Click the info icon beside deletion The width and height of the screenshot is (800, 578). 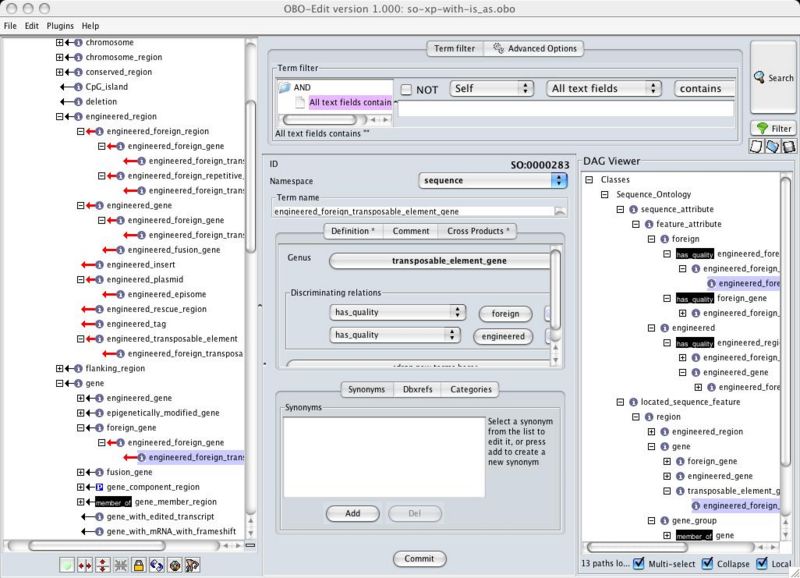coord(78,102)
